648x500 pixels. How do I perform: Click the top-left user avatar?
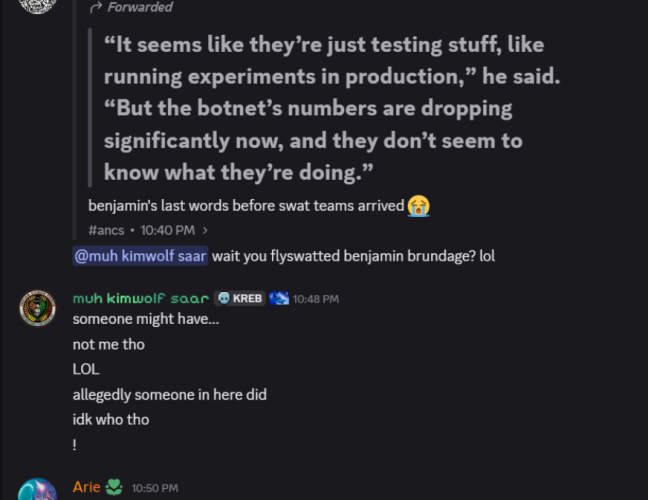(37, 5)
